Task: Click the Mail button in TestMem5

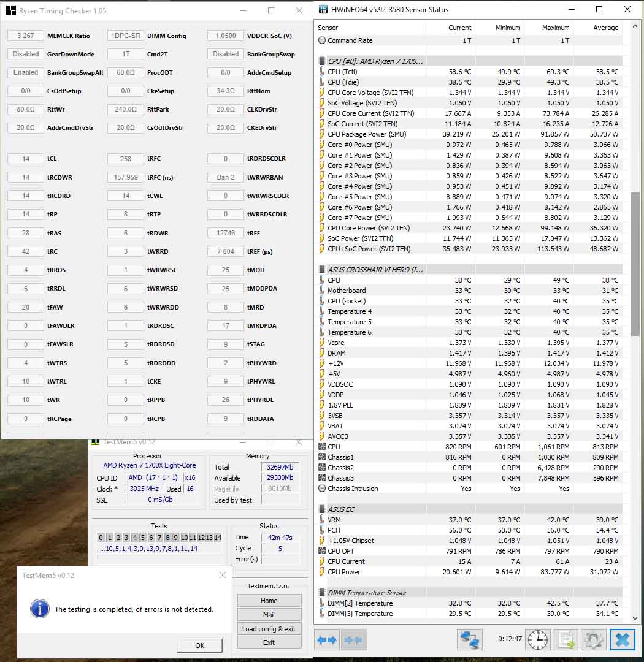Action: pyautogui.click(x=269, y=615)
